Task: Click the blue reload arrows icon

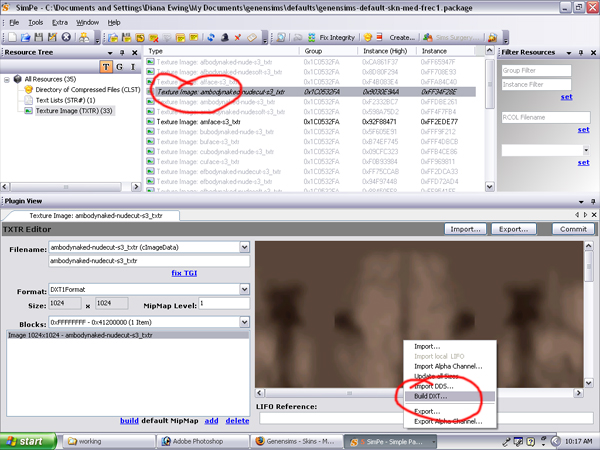Action: [211, 37]
